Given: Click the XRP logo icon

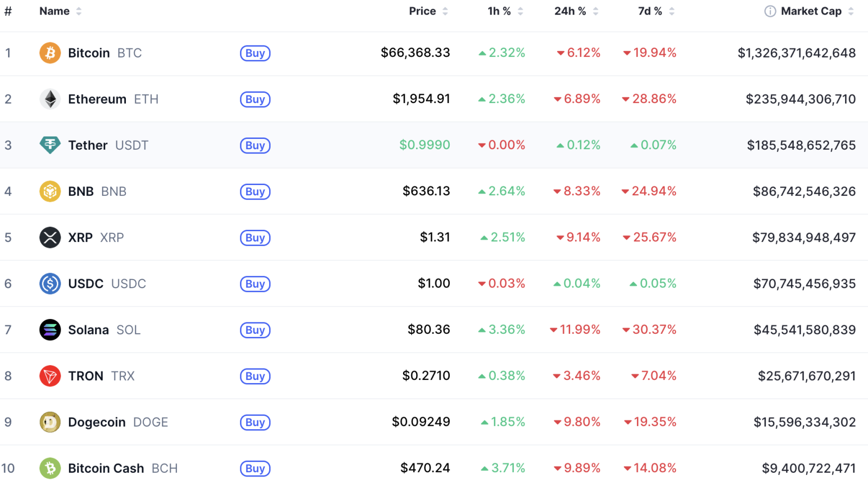Looking at the screenshot, I should (50, 238).
